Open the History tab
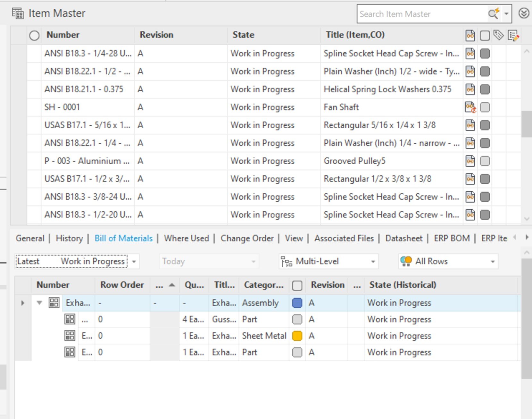 point(69,238)
